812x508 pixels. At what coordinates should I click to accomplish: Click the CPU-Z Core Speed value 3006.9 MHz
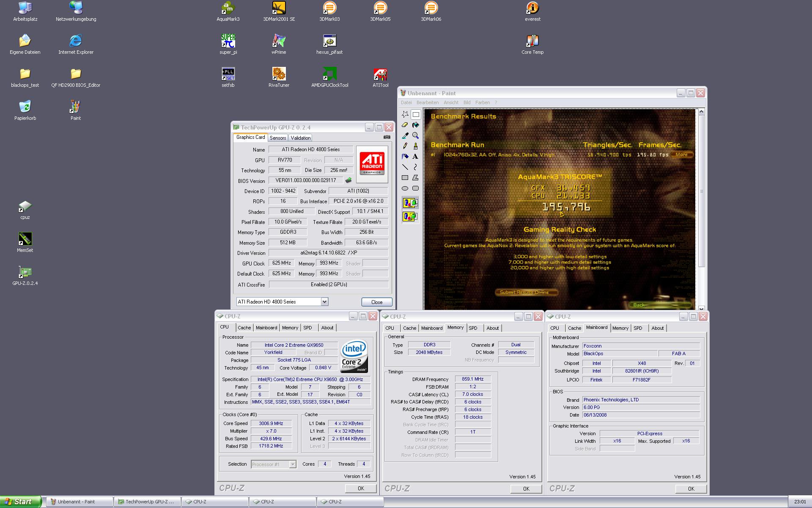click(x=271, y=423)
